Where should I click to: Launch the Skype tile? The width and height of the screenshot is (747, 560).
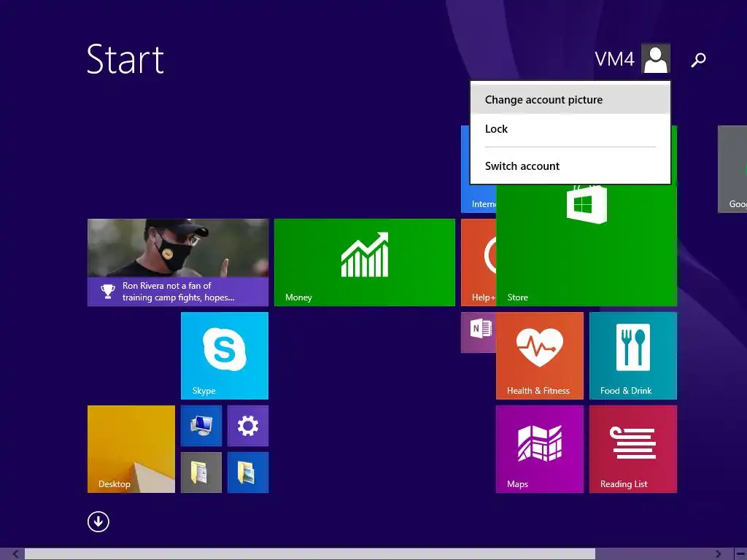(225, 356)
